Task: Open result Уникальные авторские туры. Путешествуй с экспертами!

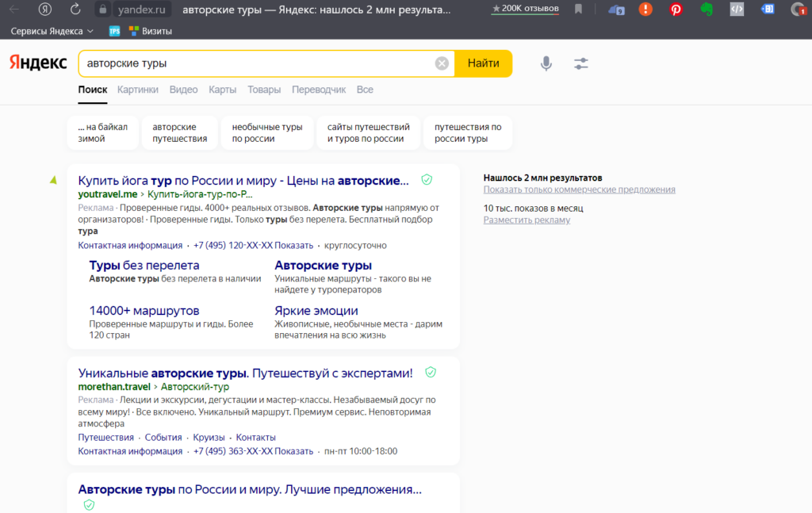Action: point(246,373)
